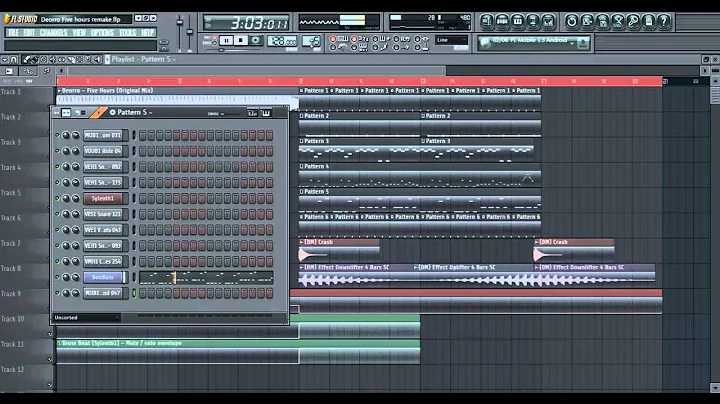Click the project info key icon
This screenshot has width=720, height=404.
[x=633, y=21]
